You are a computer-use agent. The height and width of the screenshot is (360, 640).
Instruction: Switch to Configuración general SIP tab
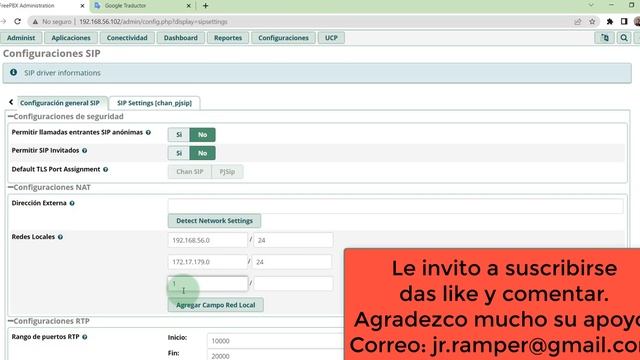[60, 103]
